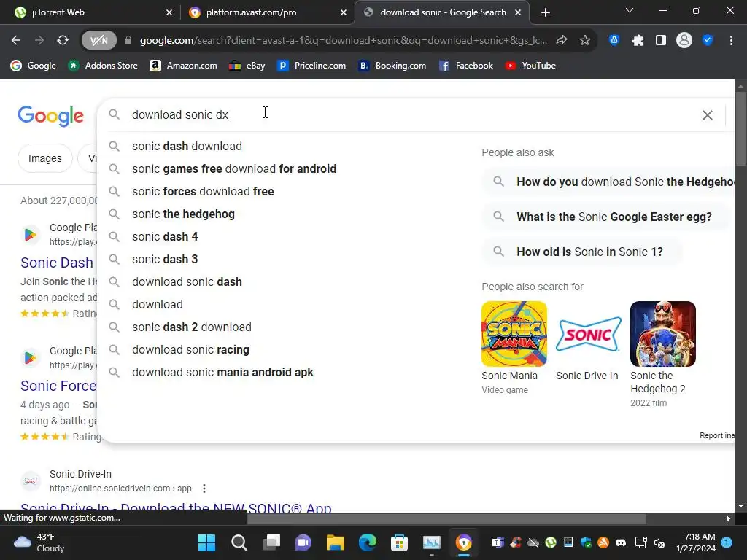Close the µTorrent Web tab
This screenshot has width=747, height=560.
(169, 12)
